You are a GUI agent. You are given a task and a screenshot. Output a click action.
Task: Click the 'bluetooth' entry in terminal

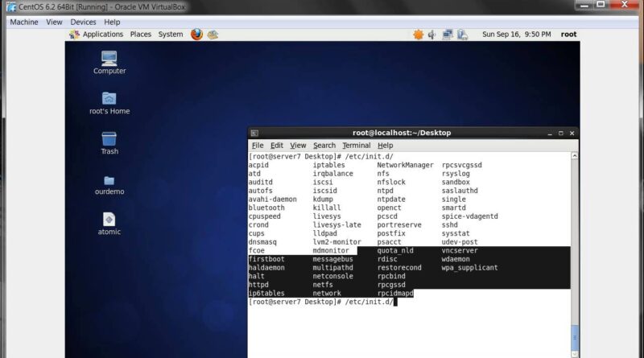click(266, 208)
